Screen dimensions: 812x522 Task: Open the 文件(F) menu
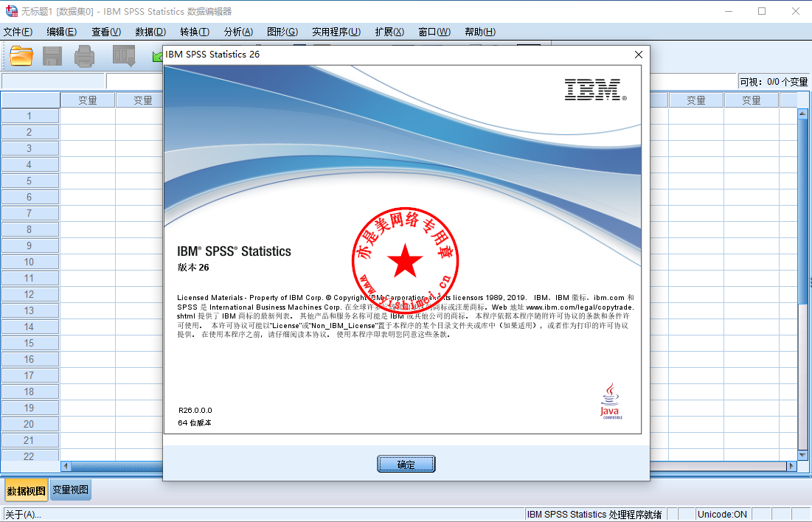pyautogui.click(x=18, y=32)
